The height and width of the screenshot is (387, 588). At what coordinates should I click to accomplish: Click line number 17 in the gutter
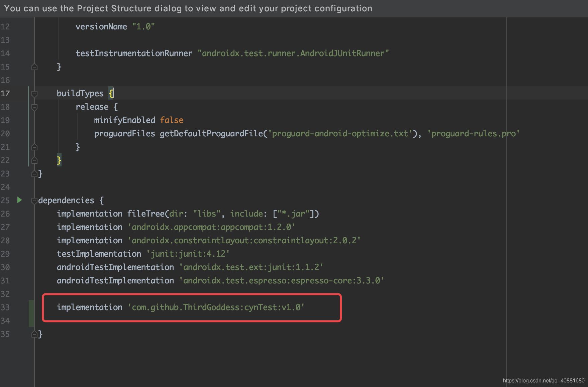pyautogui.click(x=5, y=94)
